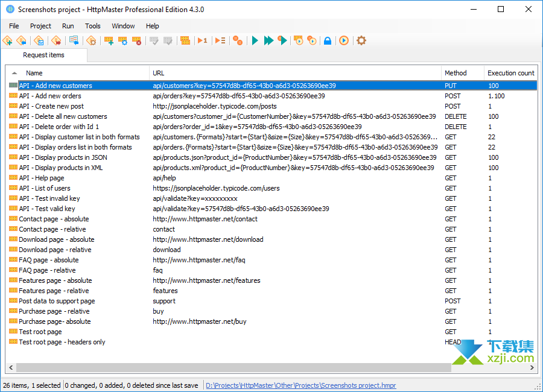Select 'API - Create new post' row

coord(273,106)
